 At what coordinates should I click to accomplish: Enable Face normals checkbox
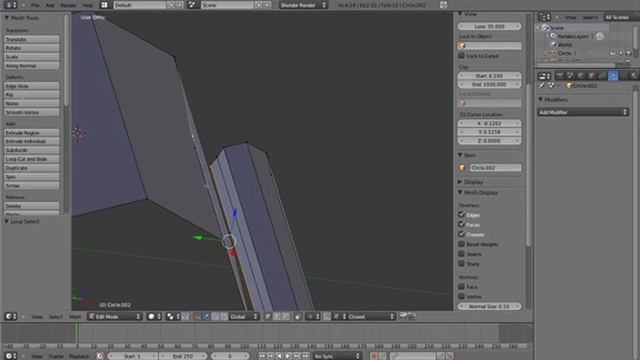point(462,287)
